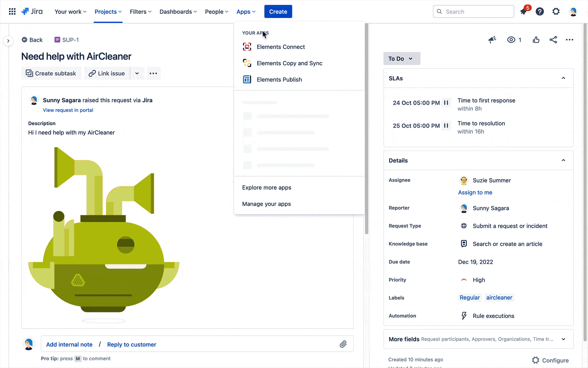Open the app switcher grid icon
588x368 pixels.
click(12, 11)
